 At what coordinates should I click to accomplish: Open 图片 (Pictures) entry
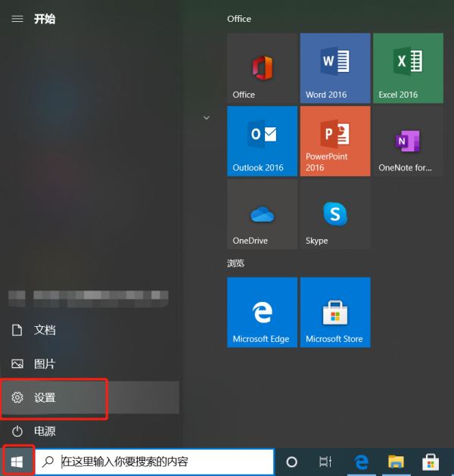[x=90, y=364]
